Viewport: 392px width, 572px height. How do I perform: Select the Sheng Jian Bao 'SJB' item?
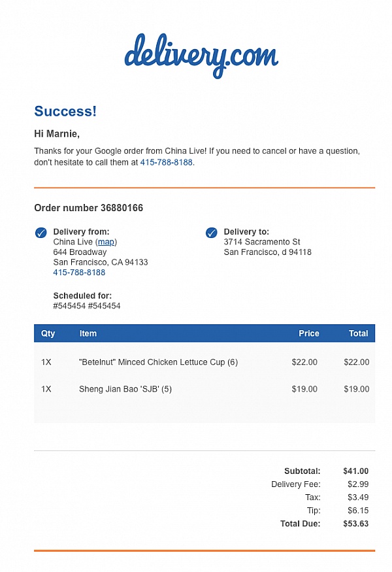click(x=125, y=389)
